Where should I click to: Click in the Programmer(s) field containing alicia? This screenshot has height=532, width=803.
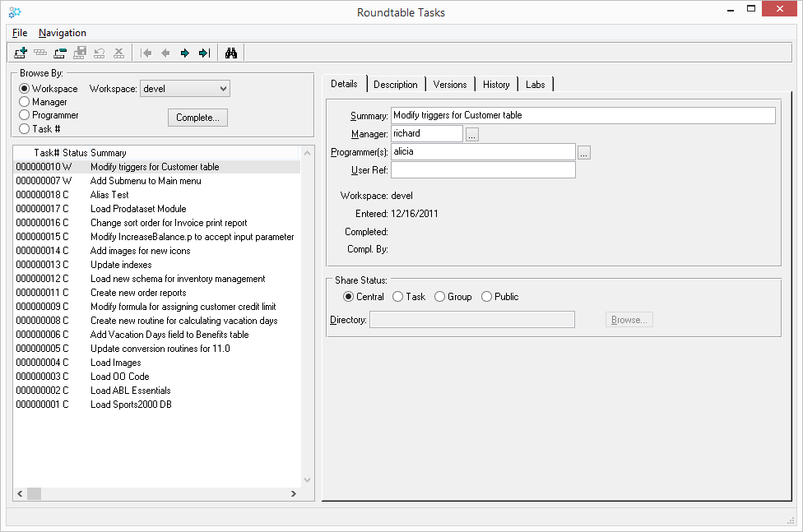point(484,151)
